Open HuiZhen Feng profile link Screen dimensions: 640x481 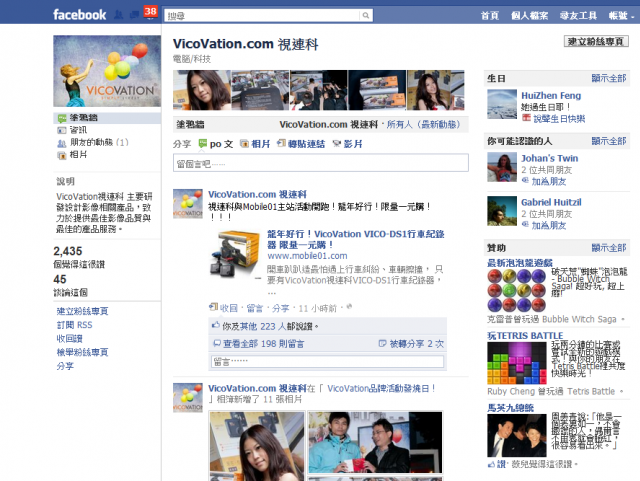tap(551, 96)
